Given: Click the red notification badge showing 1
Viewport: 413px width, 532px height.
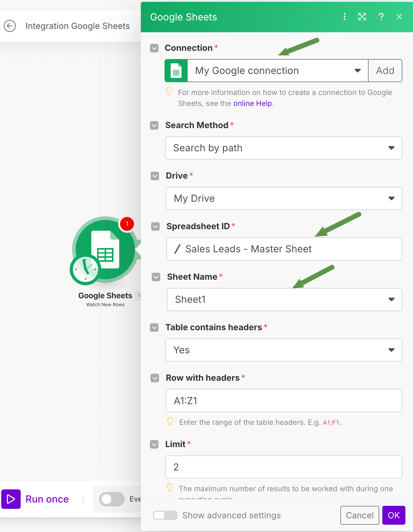Looking at the screenshot, I should point(127,224).
